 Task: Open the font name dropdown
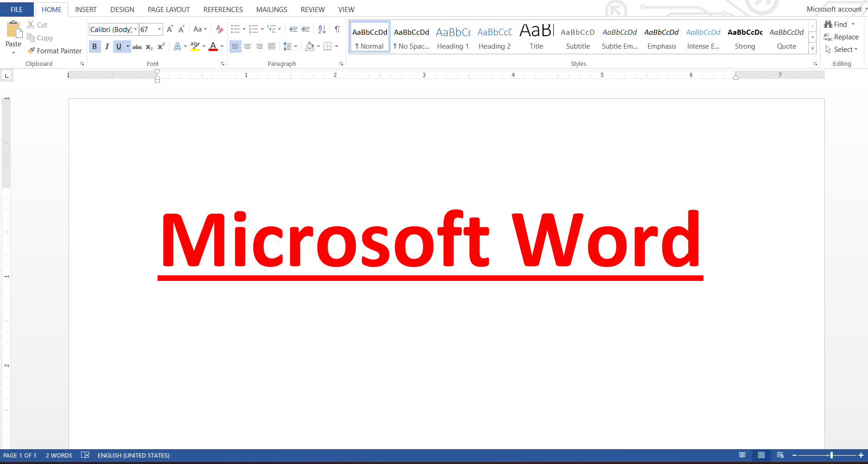[135, 29]
